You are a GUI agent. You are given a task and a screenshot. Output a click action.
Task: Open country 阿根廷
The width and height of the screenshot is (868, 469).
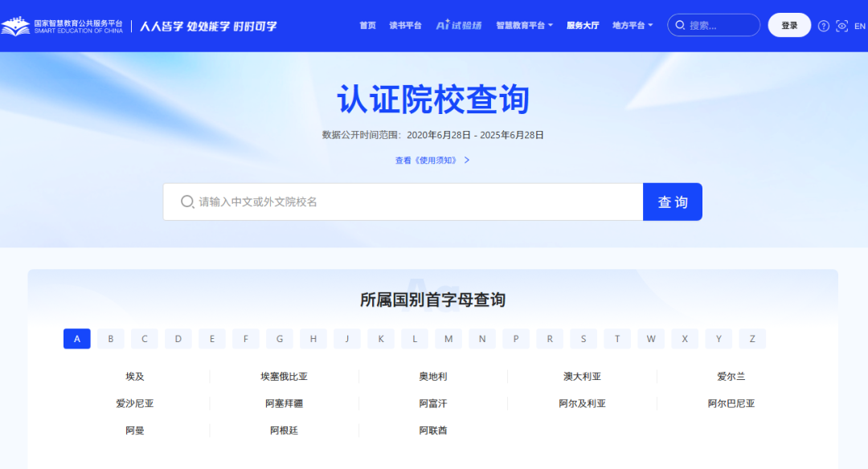[x=284, y=430]
